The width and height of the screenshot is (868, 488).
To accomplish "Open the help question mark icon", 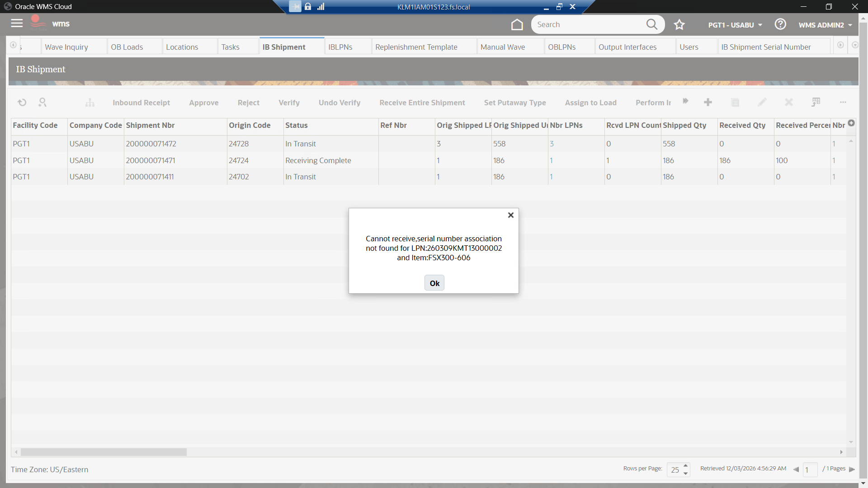I will point(780,24).
